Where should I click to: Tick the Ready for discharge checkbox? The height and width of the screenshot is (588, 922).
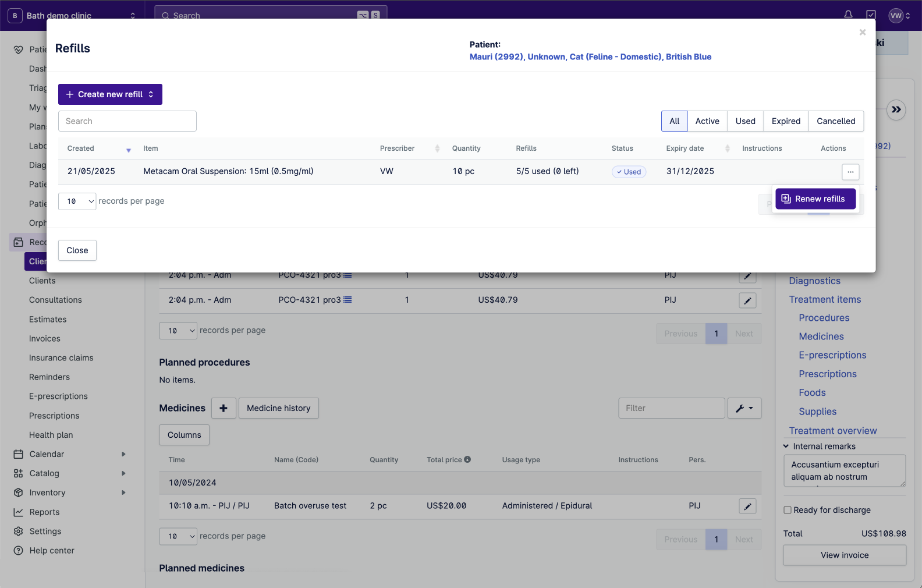(x=788, y=510)
